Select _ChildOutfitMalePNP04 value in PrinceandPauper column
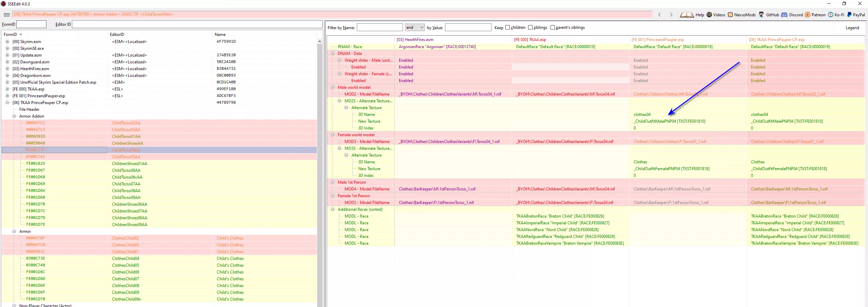This screenshot has height=307, width=868. pos(669,121)
